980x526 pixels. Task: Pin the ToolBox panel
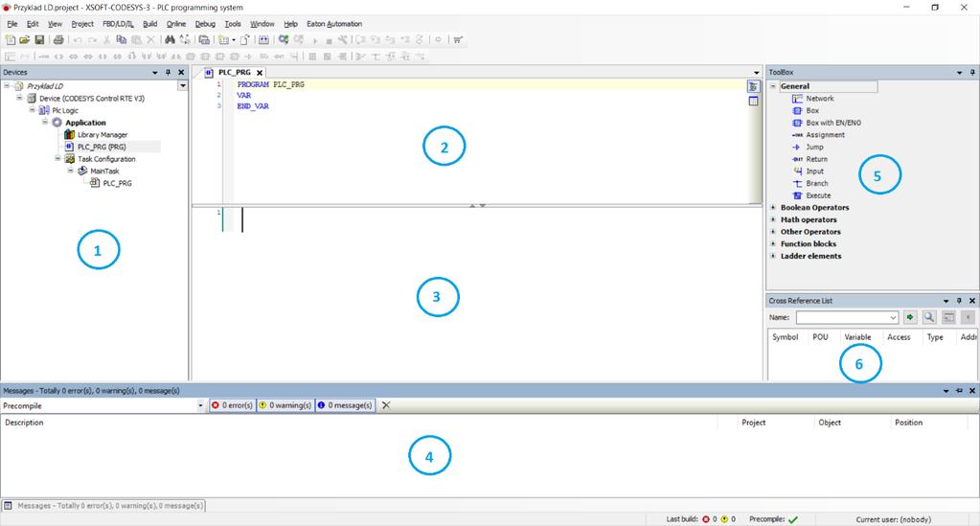[972, 73]
